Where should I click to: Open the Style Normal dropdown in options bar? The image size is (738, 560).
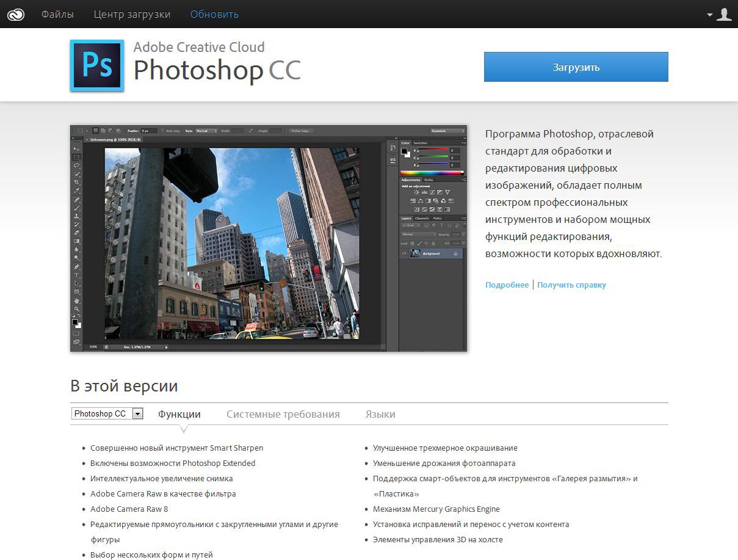click(206, 131)
